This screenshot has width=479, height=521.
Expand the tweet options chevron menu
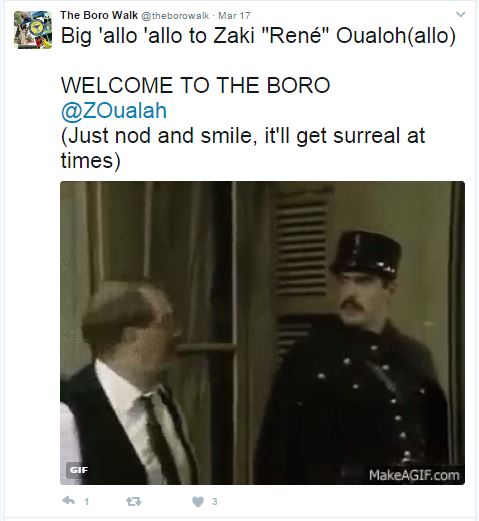coord(461,14)
